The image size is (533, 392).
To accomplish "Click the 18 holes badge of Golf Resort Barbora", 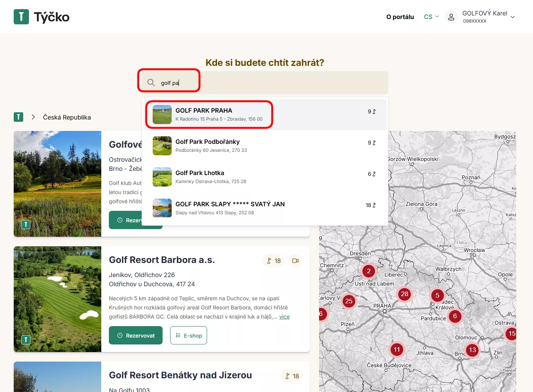I will click(x=273, y=261).
